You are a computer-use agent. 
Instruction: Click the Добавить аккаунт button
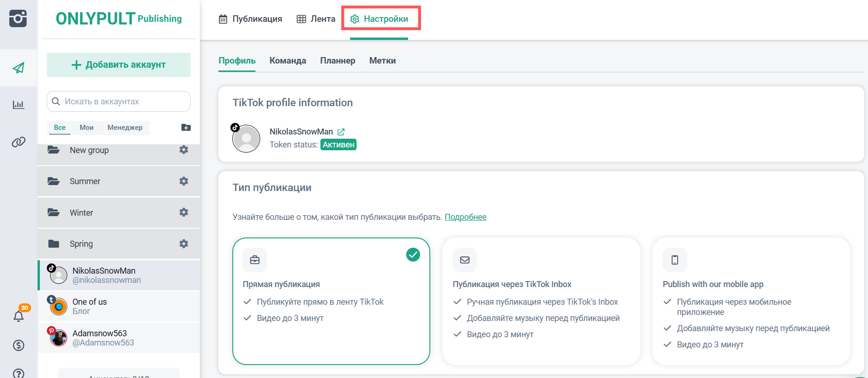click(119, 65)
